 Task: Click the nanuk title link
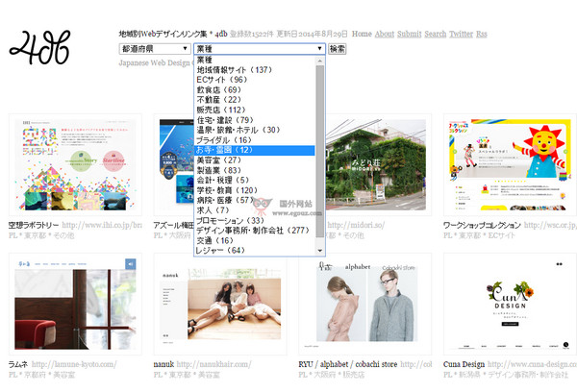tap(163, 364)
